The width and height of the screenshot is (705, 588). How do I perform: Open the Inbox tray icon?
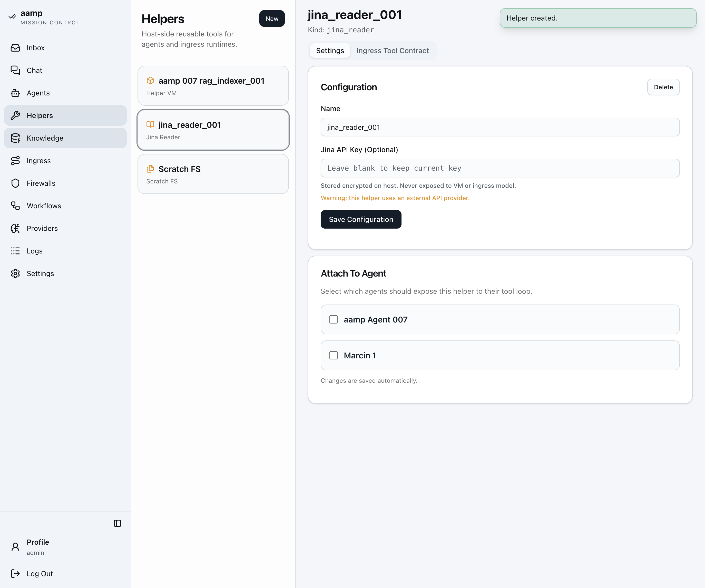pyautogui.click(x=15, y=48)
